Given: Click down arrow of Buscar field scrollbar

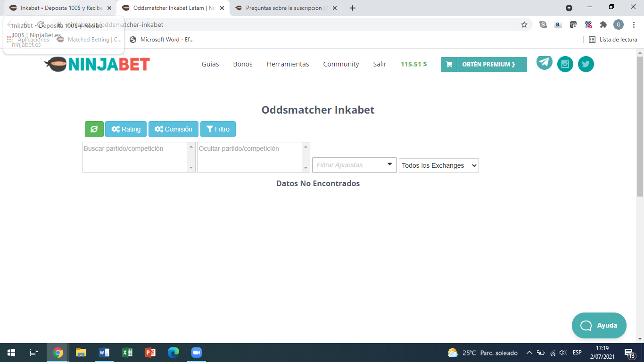Looking at the screenshot, I should (191, 168).
